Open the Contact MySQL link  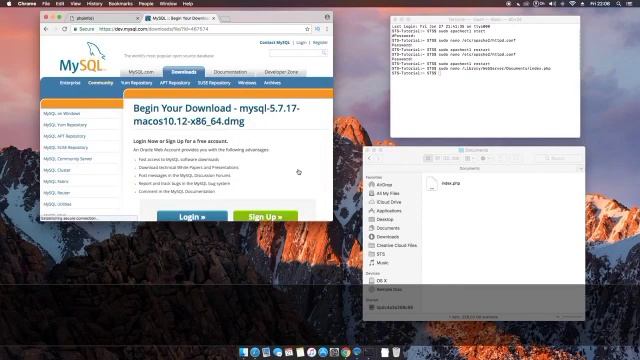pyautogui.click(x=274, y=42)
